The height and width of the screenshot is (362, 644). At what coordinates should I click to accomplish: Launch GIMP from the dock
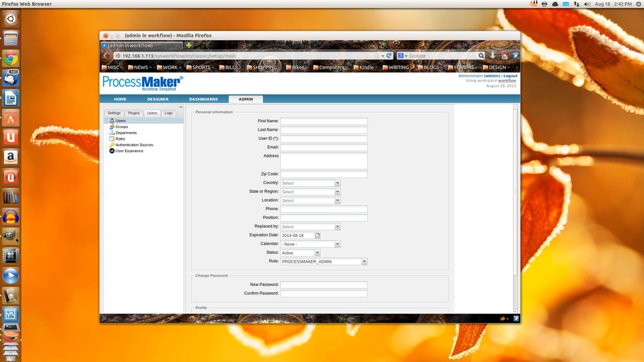coord(10,236)
